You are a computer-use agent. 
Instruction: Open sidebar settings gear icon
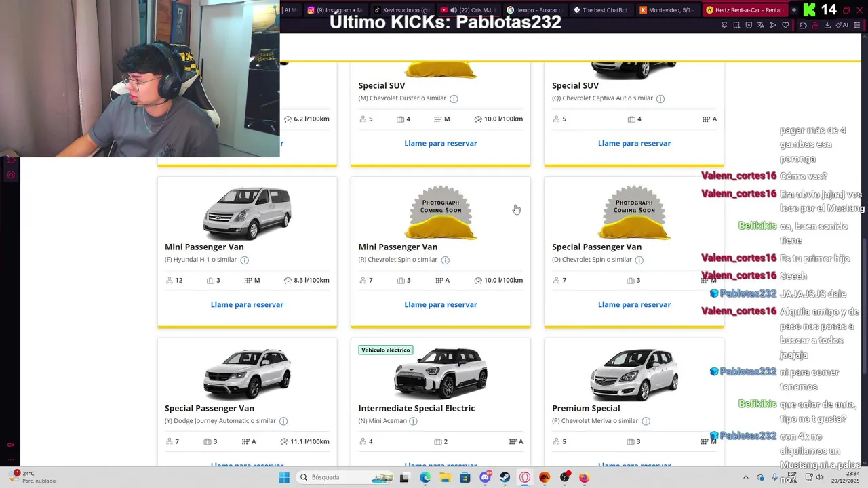click(x=11, y=175)
